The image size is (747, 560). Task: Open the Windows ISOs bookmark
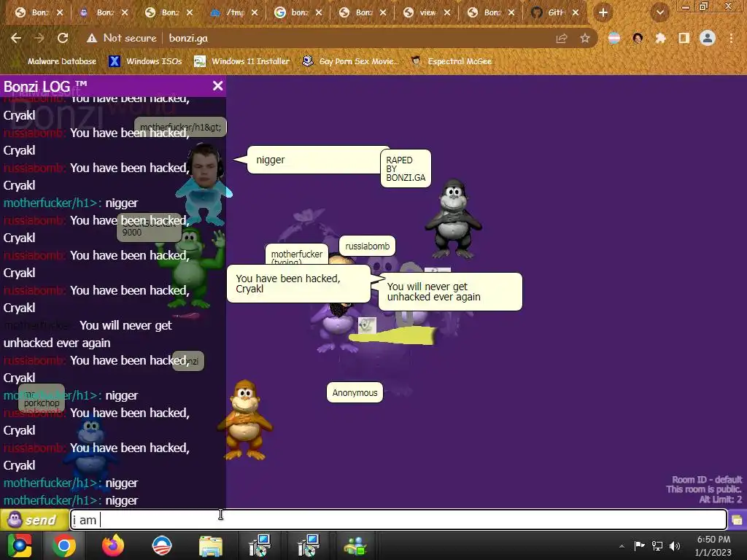146,61
